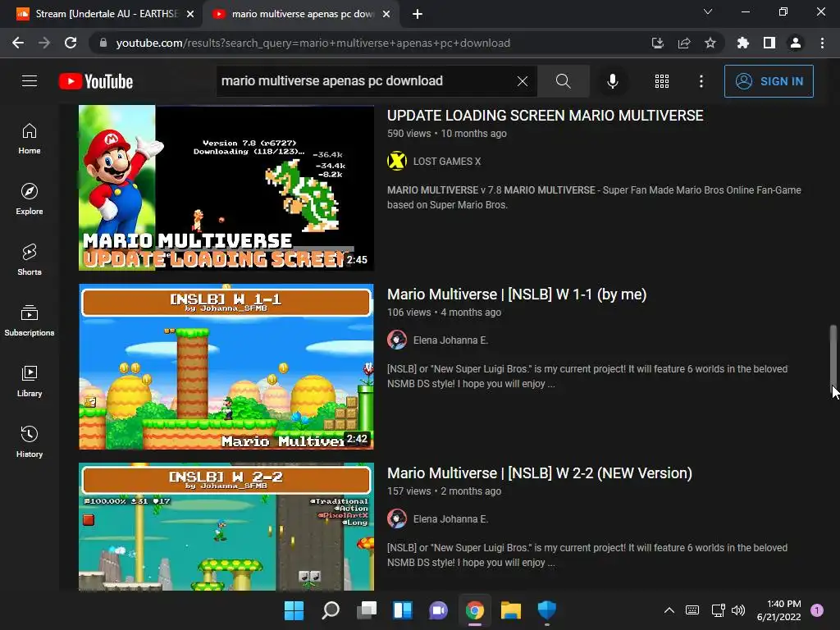The image size is (840, 630).
Task: Open the YouTube apps grid
Action: (662, 81)
